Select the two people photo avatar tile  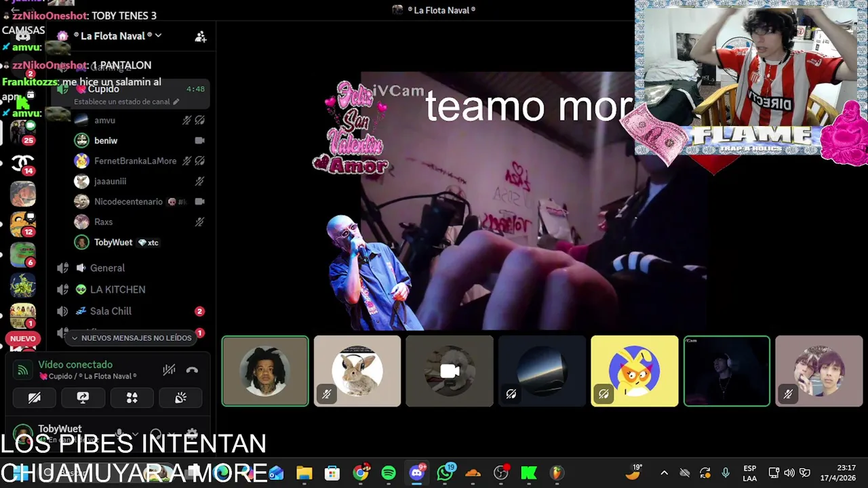(818, 371)
